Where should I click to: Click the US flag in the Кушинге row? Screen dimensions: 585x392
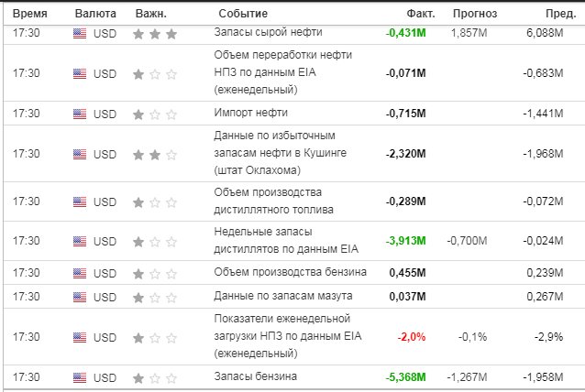tap(80, 154)
